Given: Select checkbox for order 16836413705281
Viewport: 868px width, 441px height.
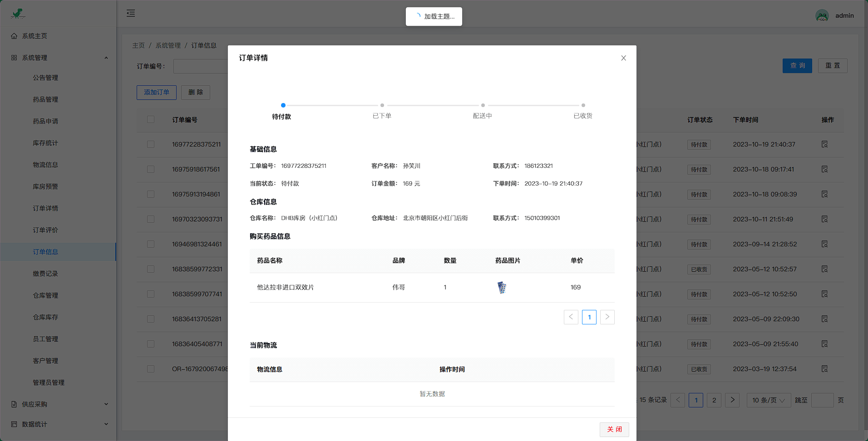Looking at the screenshot, I should click(151, 319).
